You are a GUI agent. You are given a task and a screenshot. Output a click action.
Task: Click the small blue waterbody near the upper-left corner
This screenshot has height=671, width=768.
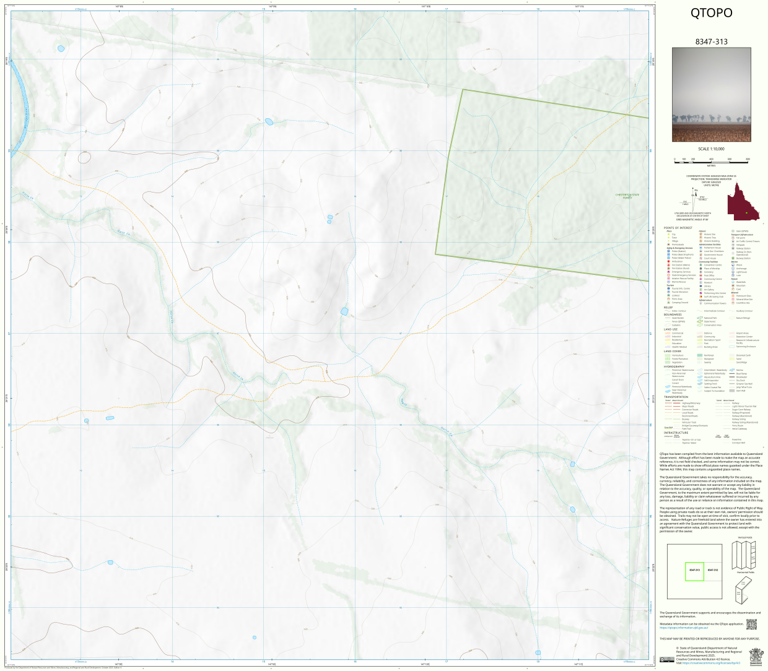[x=61, y=48]
